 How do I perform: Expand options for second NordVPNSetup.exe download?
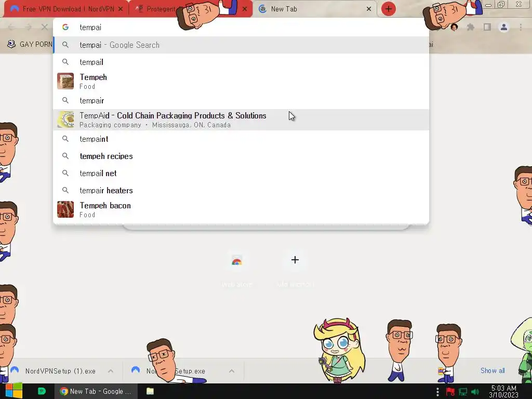click(x=232, y=371)
